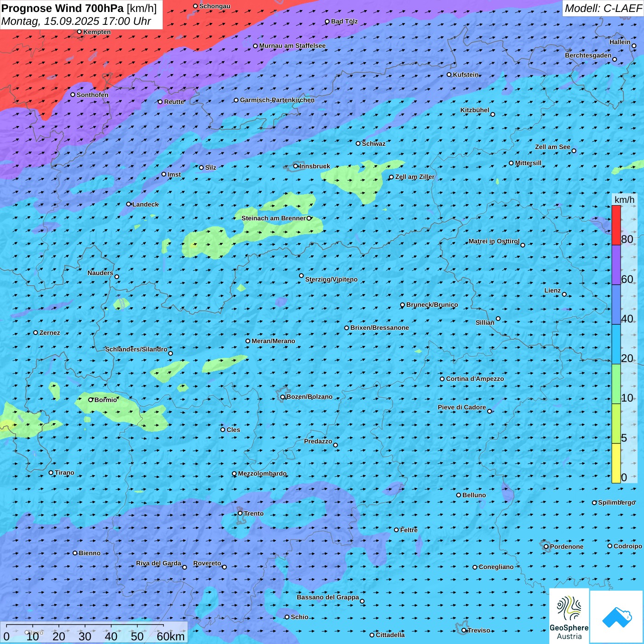The width and height of the screenshot is (644, 644).
Task: Click the blue cloud house logo
Action: coord(617,617)
